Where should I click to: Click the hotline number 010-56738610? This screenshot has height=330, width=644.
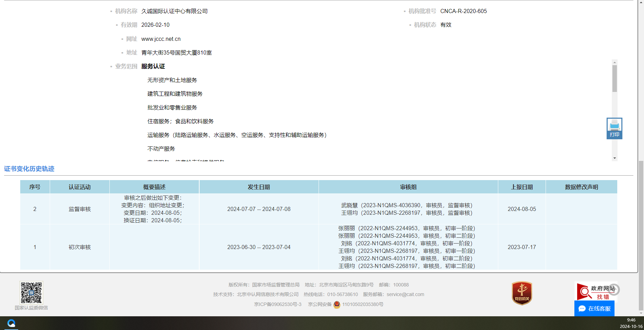coord(343,294)
